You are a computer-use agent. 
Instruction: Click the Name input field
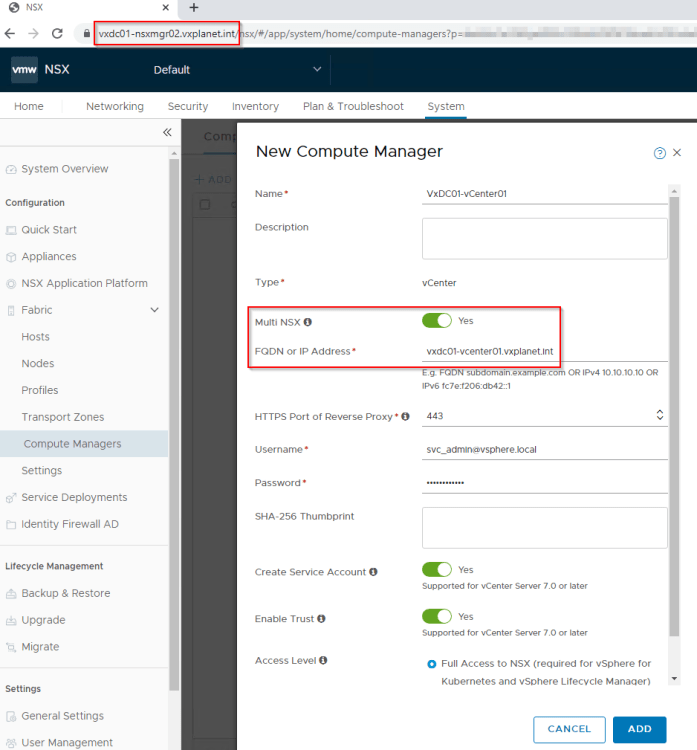tap(544, 194)
